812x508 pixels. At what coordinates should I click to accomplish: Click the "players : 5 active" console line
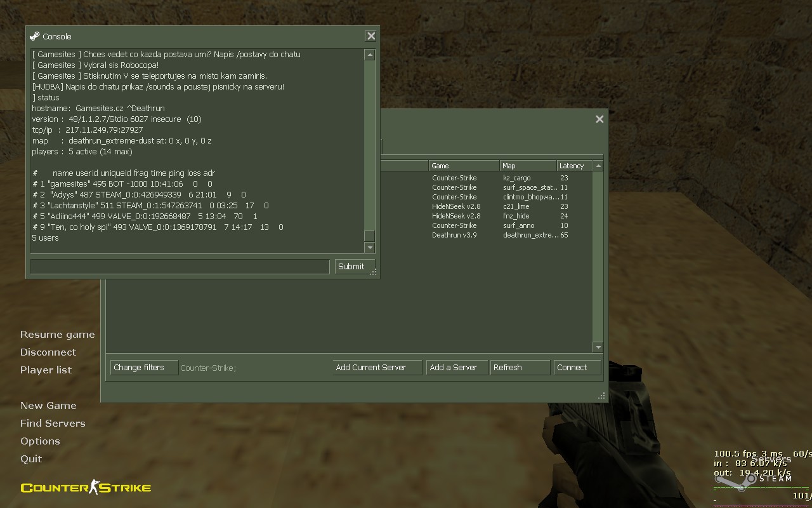(x=82, y=152)
